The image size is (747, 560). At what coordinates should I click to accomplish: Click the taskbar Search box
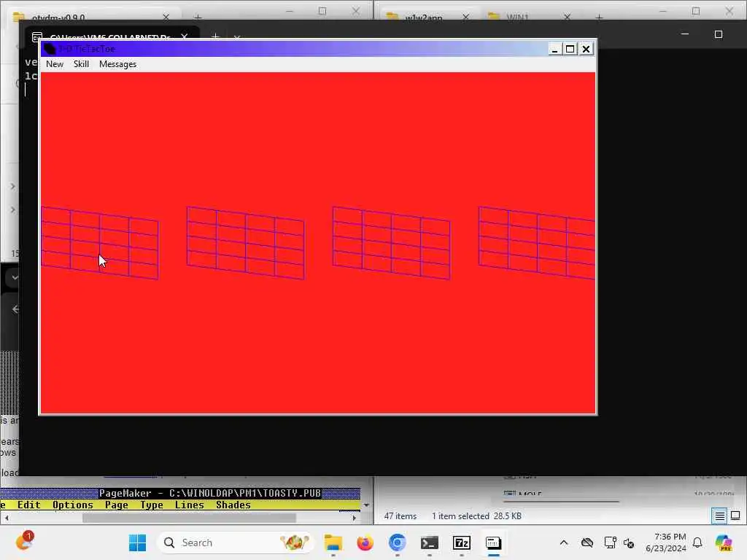[x=236, y=542]
